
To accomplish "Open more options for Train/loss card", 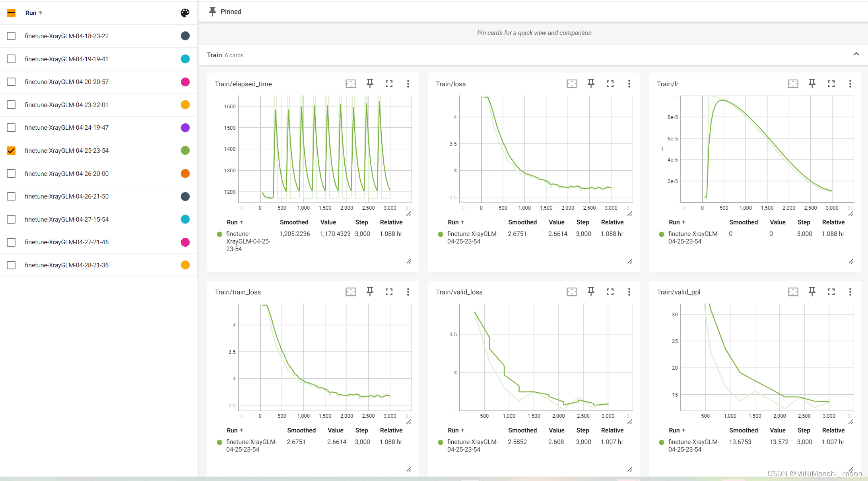I will point(629,84).
